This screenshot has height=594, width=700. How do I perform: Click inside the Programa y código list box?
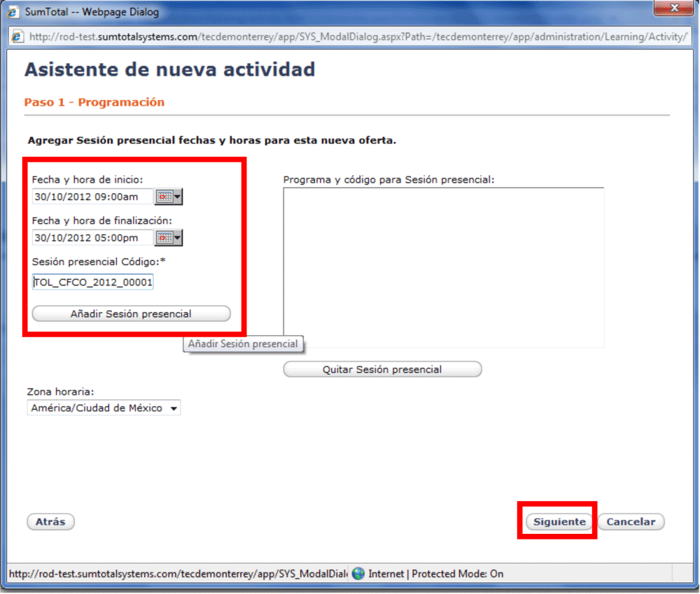tap(444, 268)
